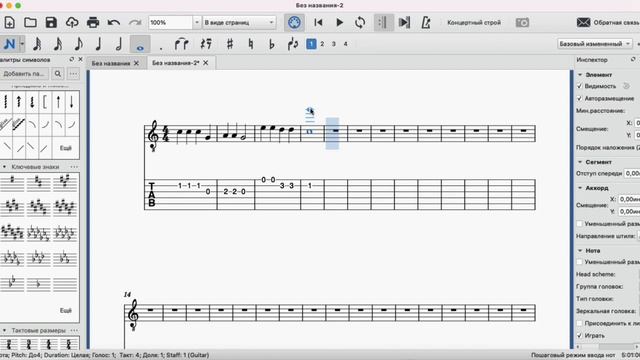Open 'В виде страниц' view mode dropdown

[x=239, y=22]
